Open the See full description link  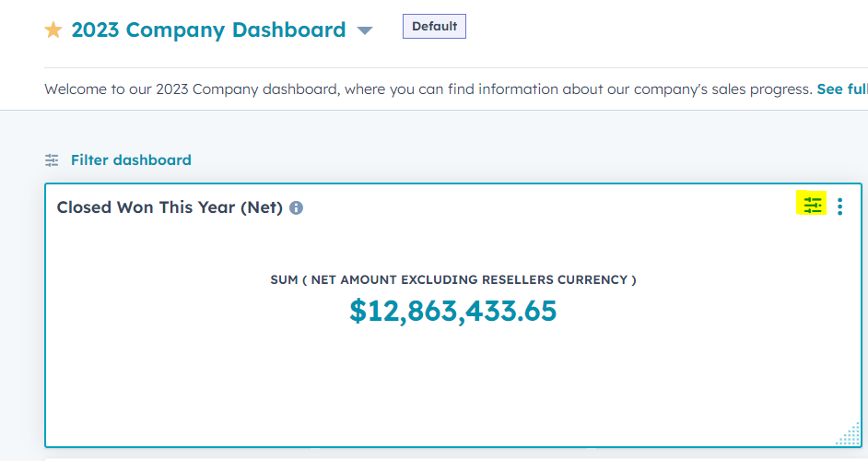coord(841,89)
